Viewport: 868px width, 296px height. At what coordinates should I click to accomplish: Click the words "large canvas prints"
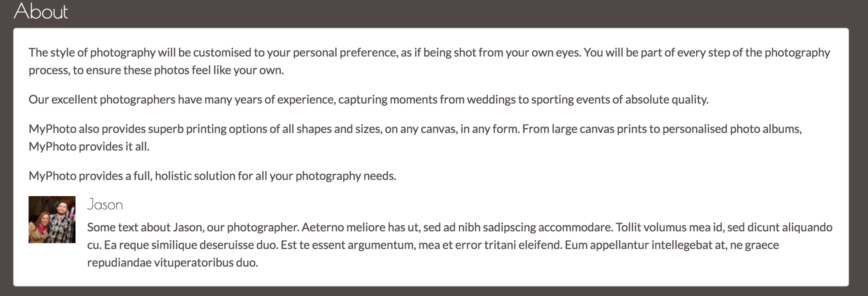coord(599,129)
